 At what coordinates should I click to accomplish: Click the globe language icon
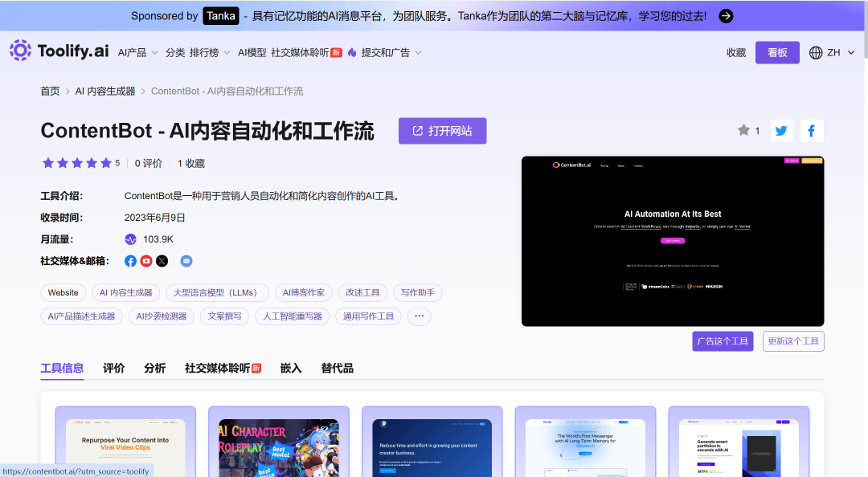816,52
